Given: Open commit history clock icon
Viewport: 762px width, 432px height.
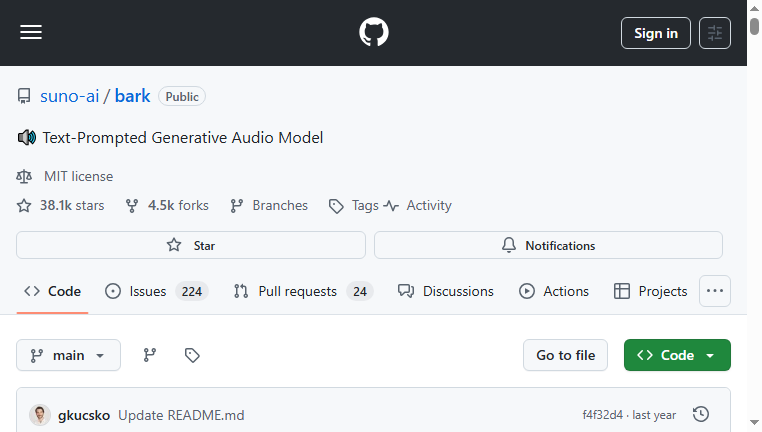Looking at the screenshot, I should pos(701,414).
